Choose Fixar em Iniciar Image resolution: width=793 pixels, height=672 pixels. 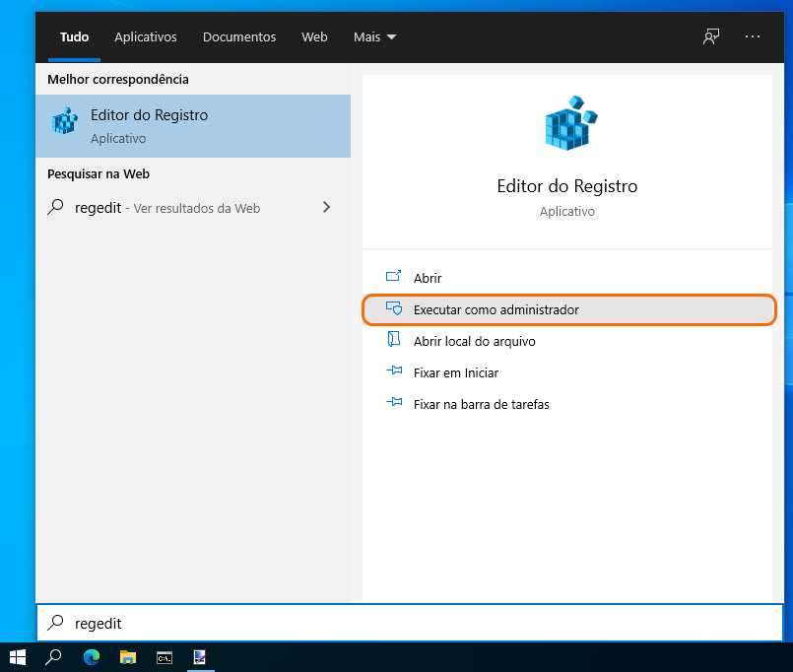(x=567, y=372)
